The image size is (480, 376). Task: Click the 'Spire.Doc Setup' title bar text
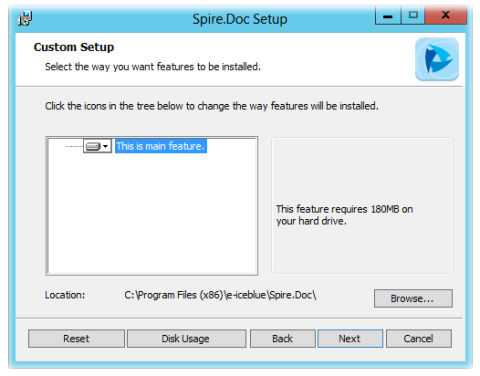(240, 19)
